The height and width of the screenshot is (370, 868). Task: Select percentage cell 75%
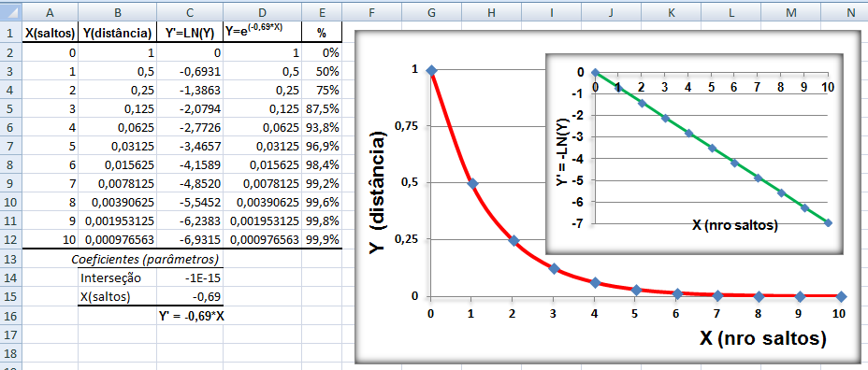322,90
